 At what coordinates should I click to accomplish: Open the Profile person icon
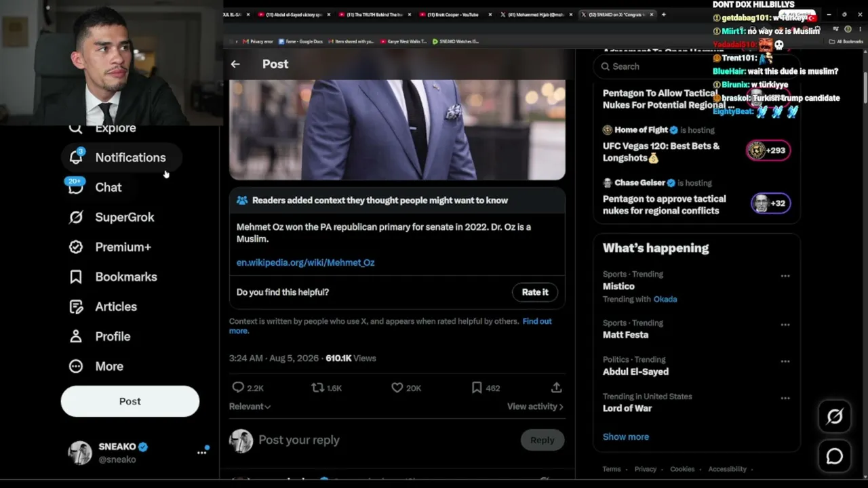click(x=76, y=336)
